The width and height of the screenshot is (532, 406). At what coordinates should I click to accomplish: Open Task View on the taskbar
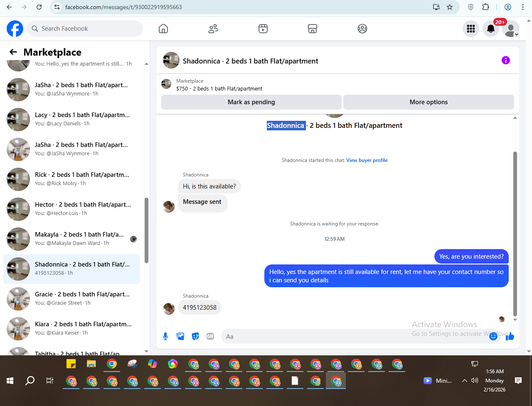coord(50,381)
